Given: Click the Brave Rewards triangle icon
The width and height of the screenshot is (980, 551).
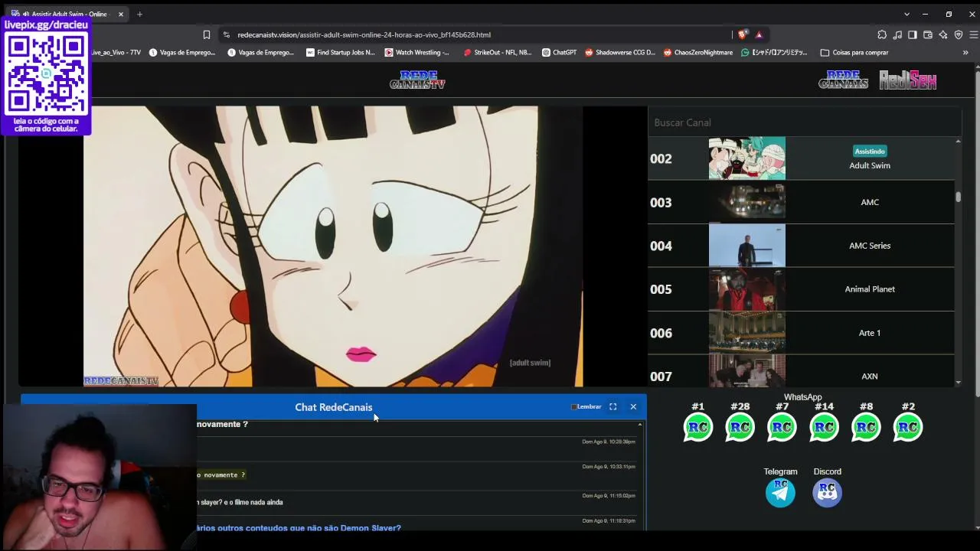Looking at the screenshot, I should pyautogui.click(x=759, y=34).
